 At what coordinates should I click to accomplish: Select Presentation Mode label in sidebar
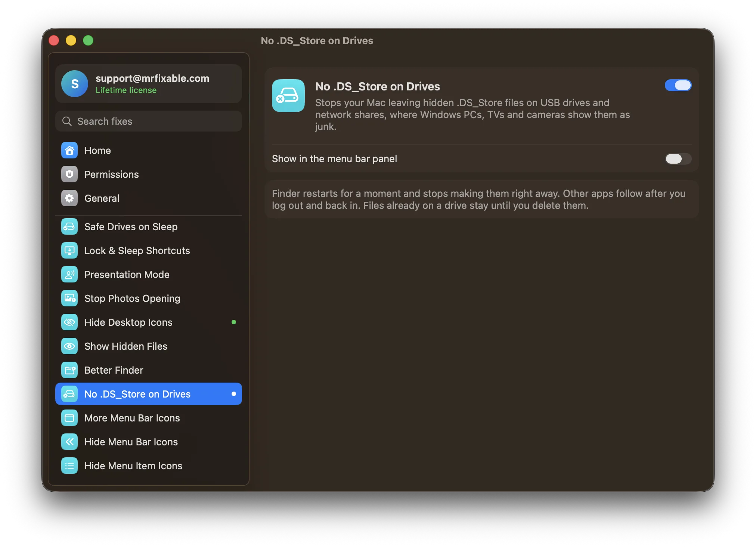pyautogui.click(x=127, y=274)
